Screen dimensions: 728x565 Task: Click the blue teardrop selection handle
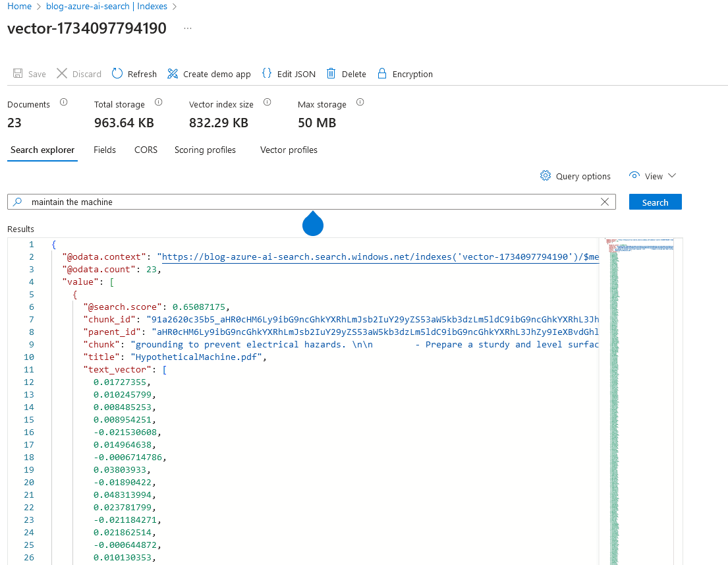tap(312, 223)
